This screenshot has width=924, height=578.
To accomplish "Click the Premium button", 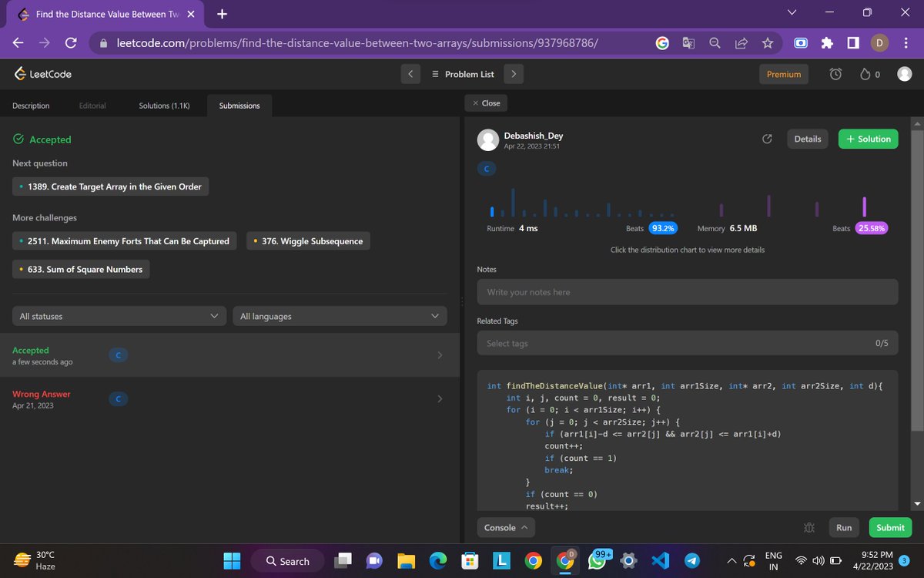I will (x=784, y=74).
